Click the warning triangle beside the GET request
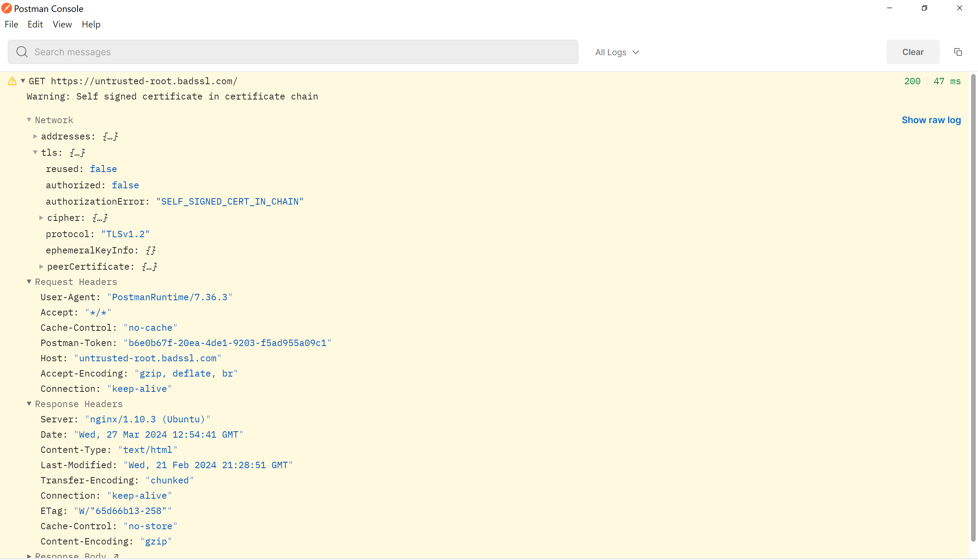The image size is (978, 560). [x=12, y=81]
